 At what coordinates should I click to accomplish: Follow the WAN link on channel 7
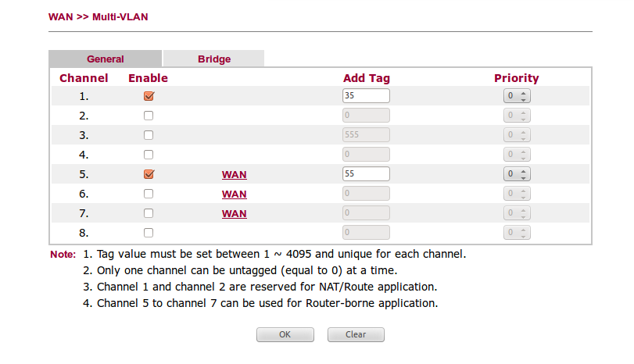[234, 214]
